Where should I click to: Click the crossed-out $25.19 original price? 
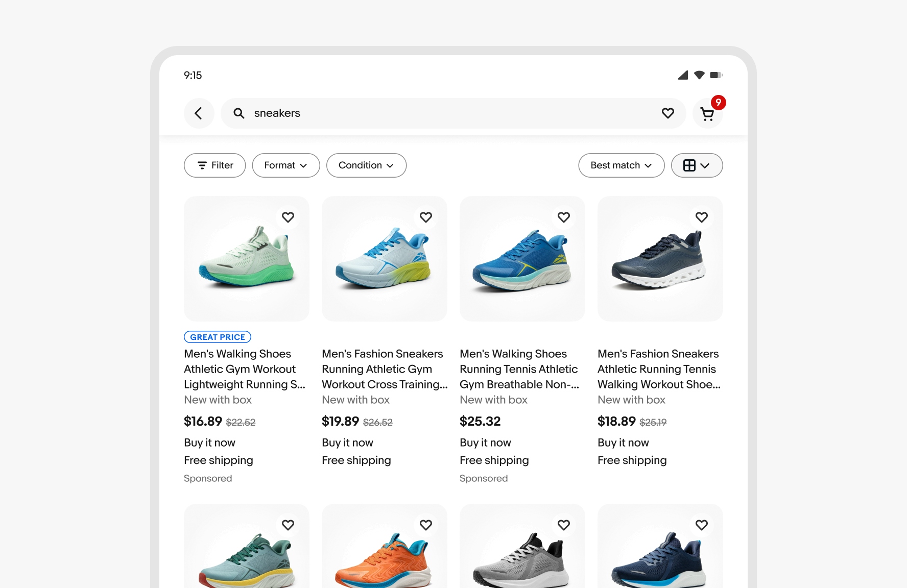[x=653, y=423]
